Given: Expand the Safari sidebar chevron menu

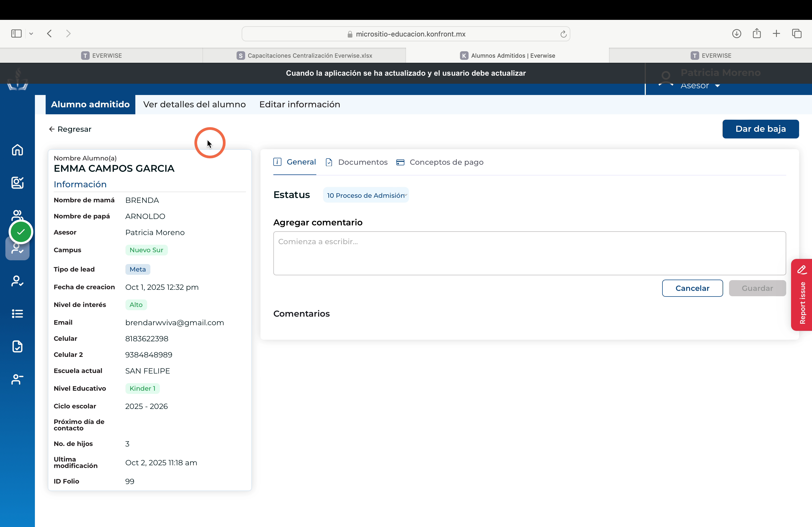Looking at the screenshot, I should click(x=31, y=33).
